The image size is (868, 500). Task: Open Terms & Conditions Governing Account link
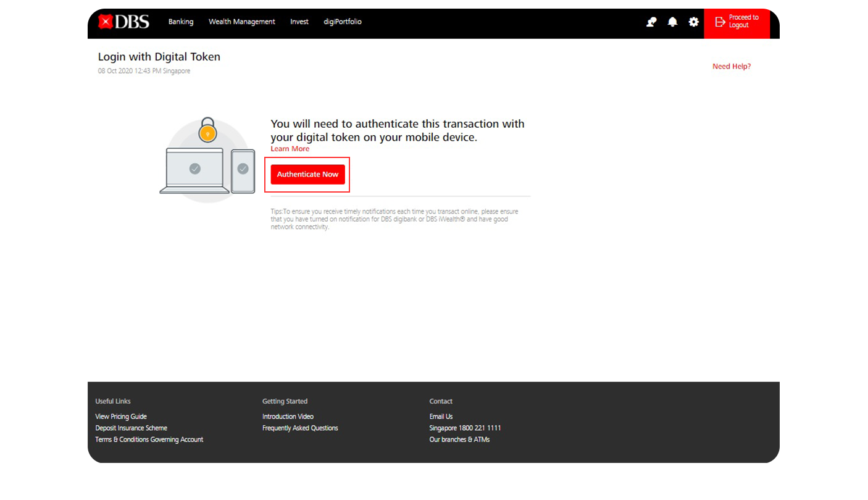(x=149, y=440)
